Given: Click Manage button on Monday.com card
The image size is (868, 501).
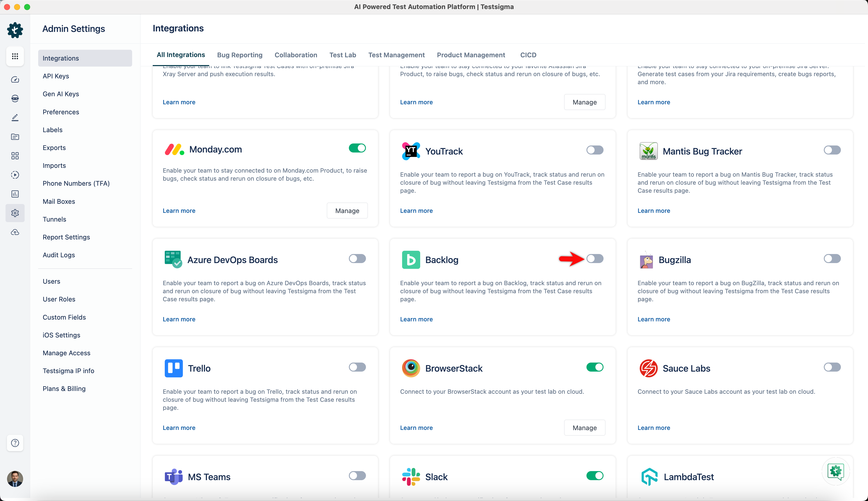Looking at the screenshot, I should point(347,211).
